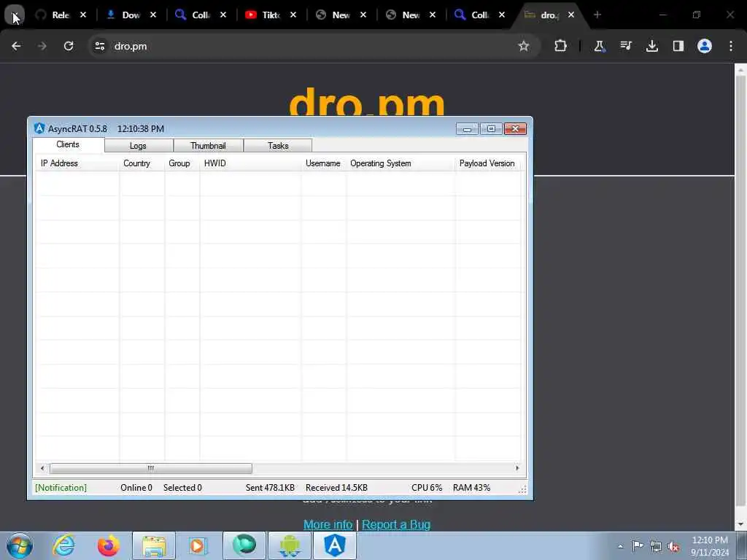The image size is (747, 560).
Task: Close the Dow browser tab
Action: point(153,15)
